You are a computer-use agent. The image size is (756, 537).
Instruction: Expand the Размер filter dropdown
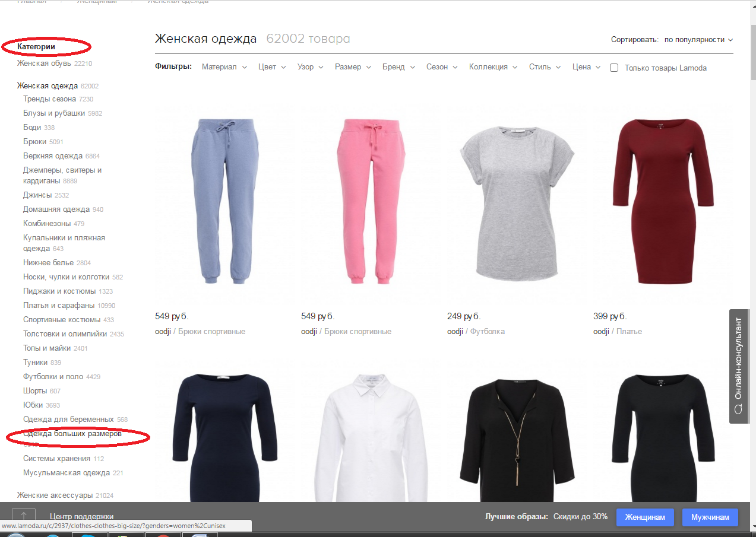coord(353,67)
